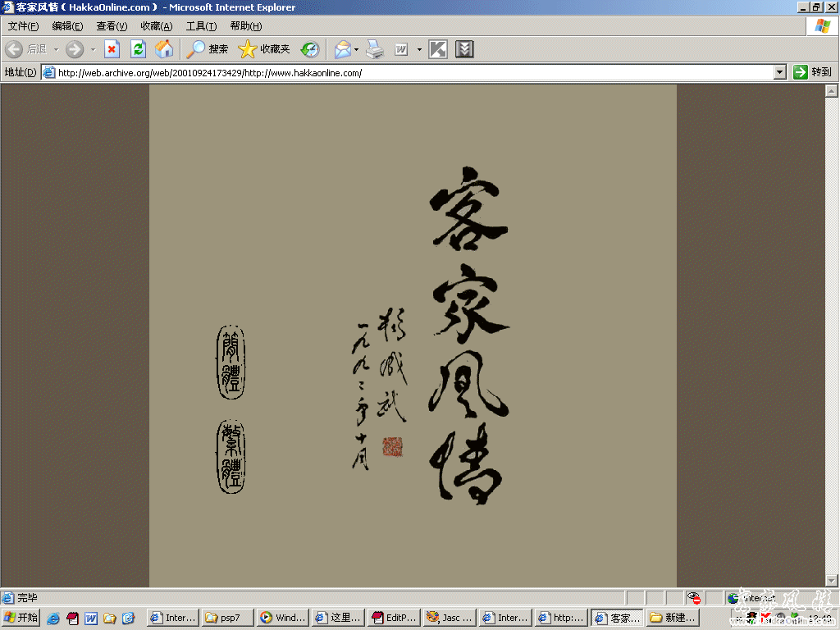Switch to the http:... taskbar button

click(x=560, y=618)
